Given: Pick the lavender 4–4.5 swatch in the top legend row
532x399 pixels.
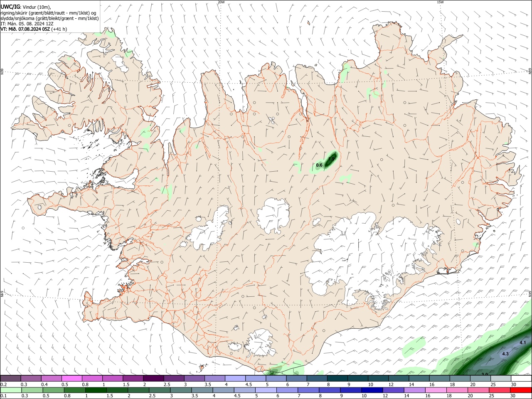Looking at the screenshot, I should (235, 379).
